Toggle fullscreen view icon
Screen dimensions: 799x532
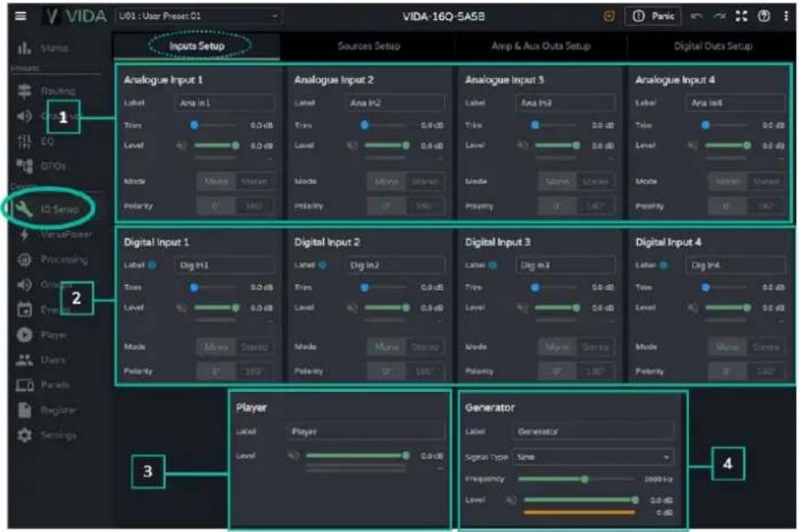741,16
